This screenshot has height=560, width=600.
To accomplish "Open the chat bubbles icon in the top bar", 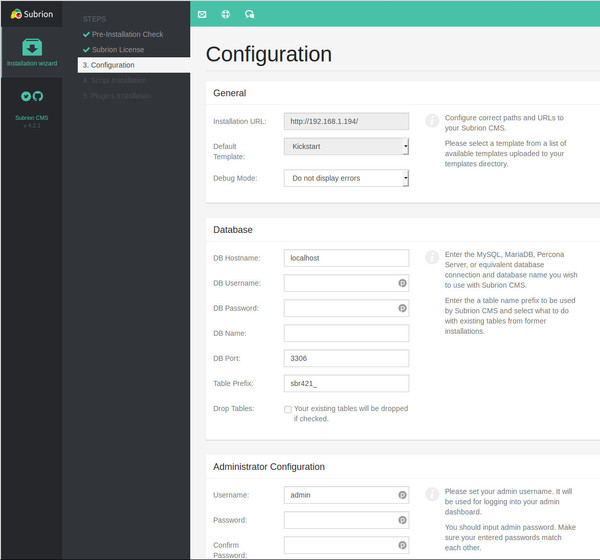I will click(249, 14).
